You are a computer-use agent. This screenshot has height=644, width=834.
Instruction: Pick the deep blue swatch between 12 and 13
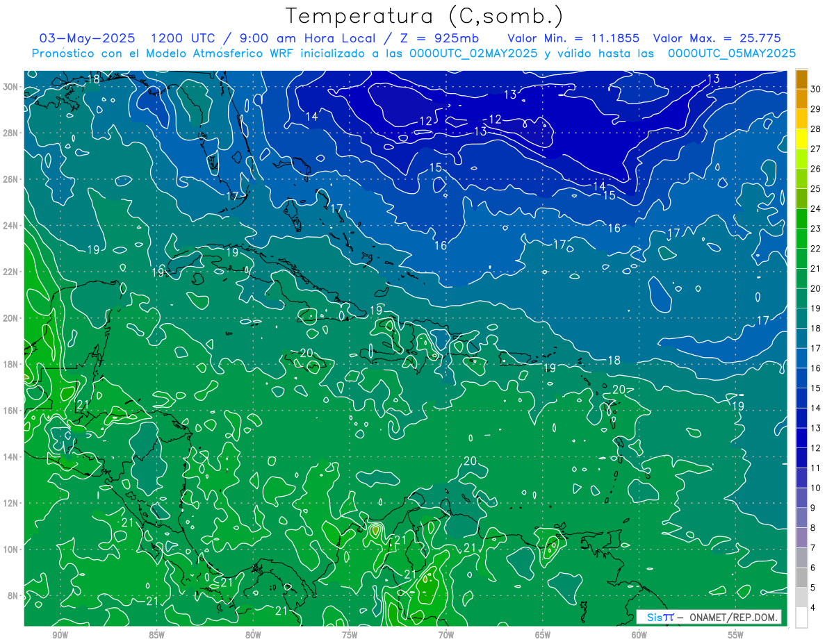pyautogui.click(x=801, y=438)
